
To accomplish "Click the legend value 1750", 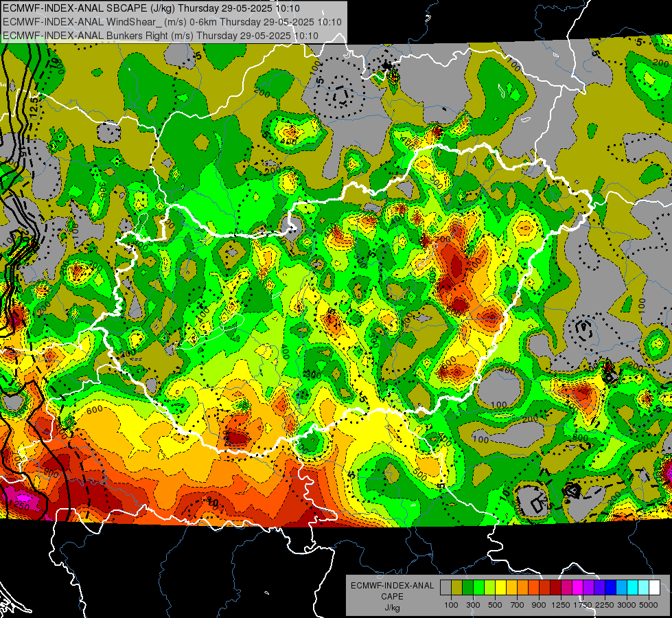I will click(583, 605).
